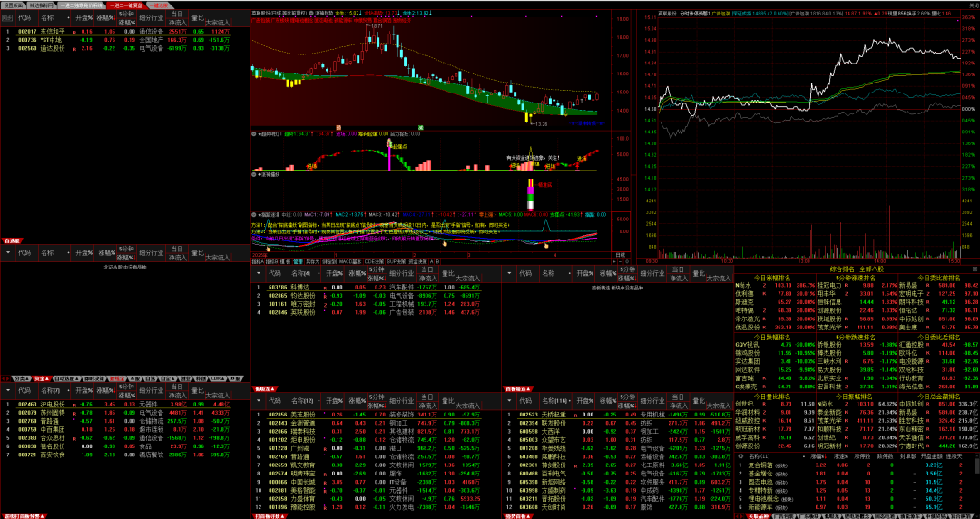Open header dropdown arrow of 强势回板 table
The width and height of the screenshot is (980, 519).
coord(511,400)
